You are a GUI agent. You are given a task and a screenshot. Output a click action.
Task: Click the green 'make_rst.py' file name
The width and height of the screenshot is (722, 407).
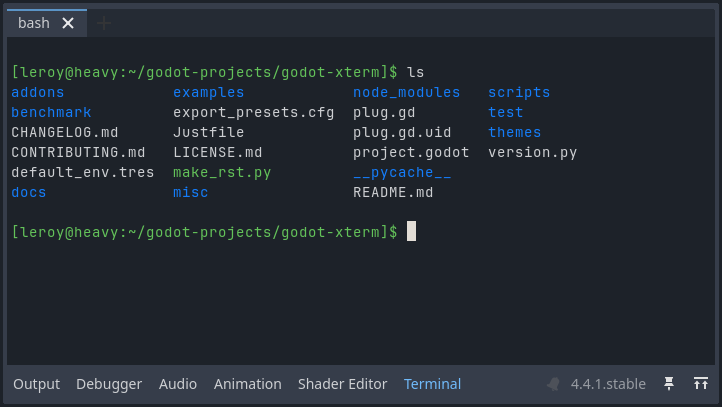pyautogui.click(x=222, y=172)
